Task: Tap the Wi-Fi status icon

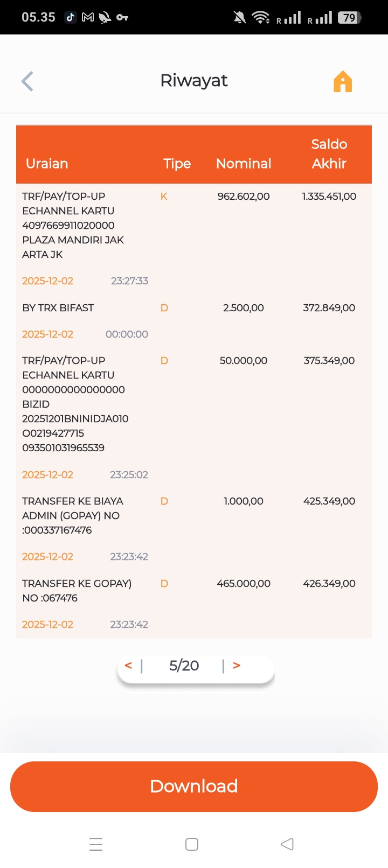Action: coord(261,17)
